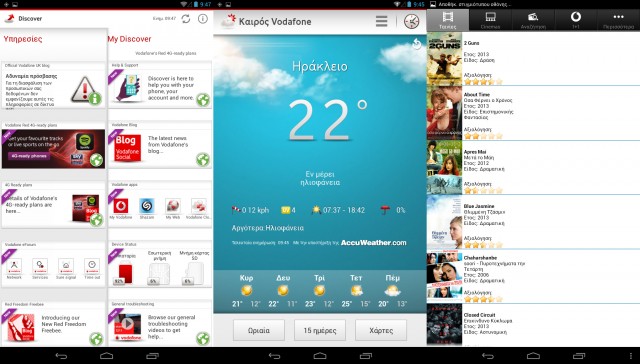
Task: Tap the clock icon in Καιρός Vodafone
Action: 411,21
